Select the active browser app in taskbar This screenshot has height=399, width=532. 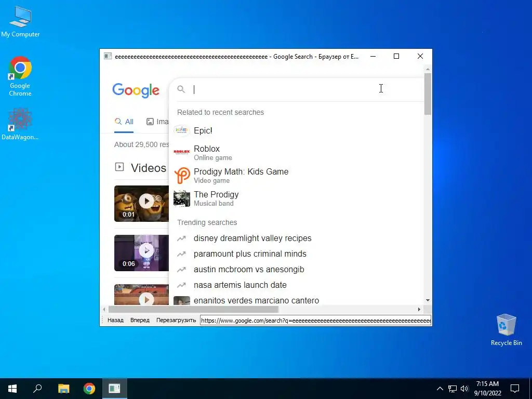[x=115, y=389]
